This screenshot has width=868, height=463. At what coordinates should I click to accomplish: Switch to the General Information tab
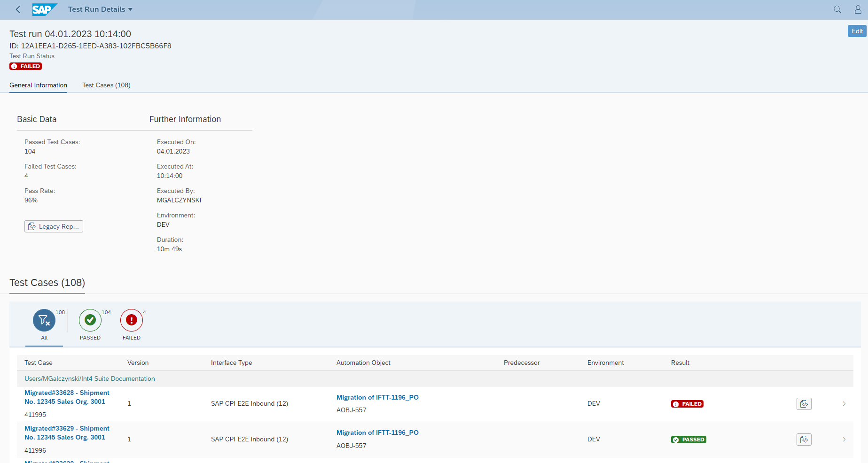click(x=38, y=85)
